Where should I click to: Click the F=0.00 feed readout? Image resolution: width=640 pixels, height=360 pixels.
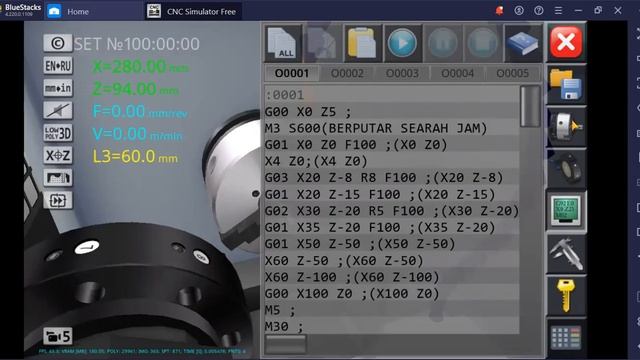pyautogui.click(x=140, y=111)
